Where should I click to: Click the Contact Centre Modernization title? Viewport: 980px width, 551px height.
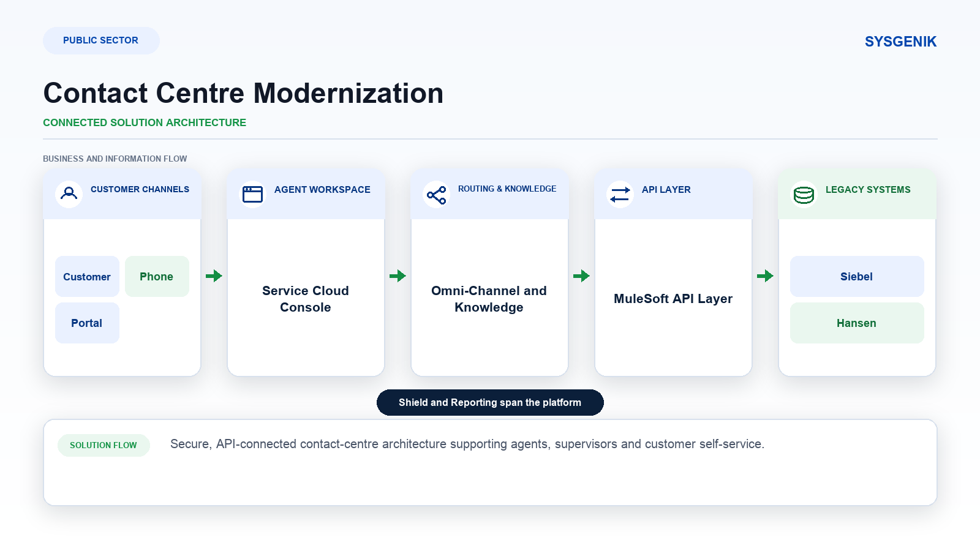point(243,94)
